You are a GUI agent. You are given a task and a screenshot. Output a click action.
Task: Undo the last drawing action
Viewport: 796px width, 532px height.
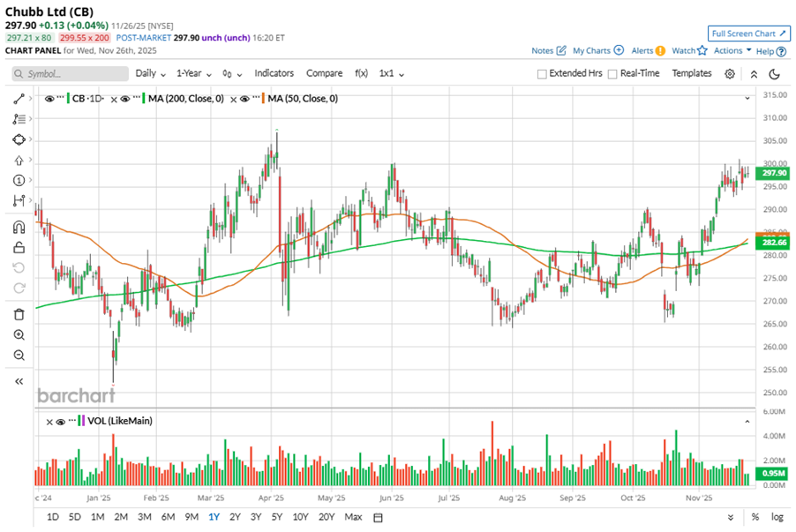19,267
